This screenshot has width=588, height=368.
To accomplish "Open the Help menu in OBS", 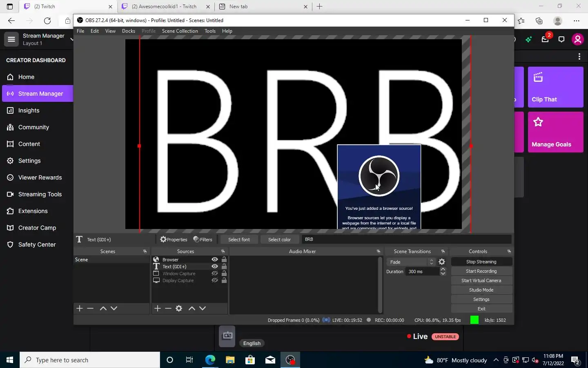I will click(227, 31).
